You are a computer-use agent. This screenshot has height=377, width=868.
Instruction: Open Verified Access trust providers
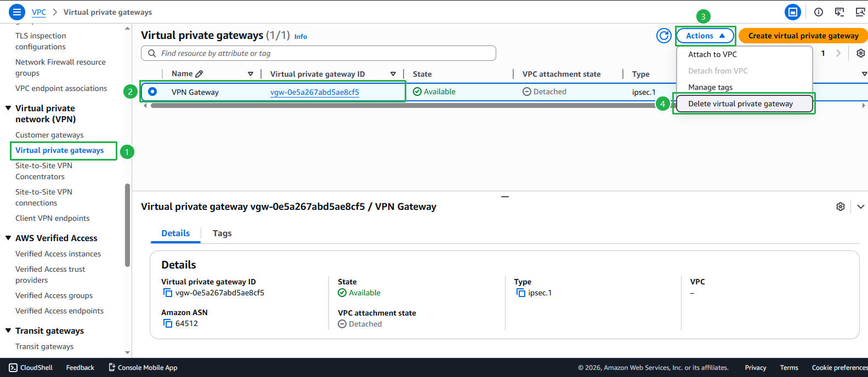(x=50, y=275)
